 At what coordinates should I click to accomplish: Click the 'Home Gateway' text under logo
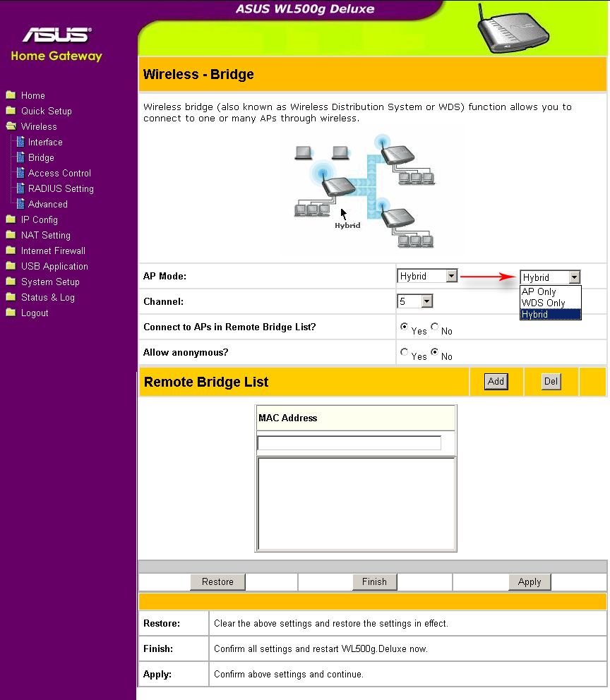[56, 56]
